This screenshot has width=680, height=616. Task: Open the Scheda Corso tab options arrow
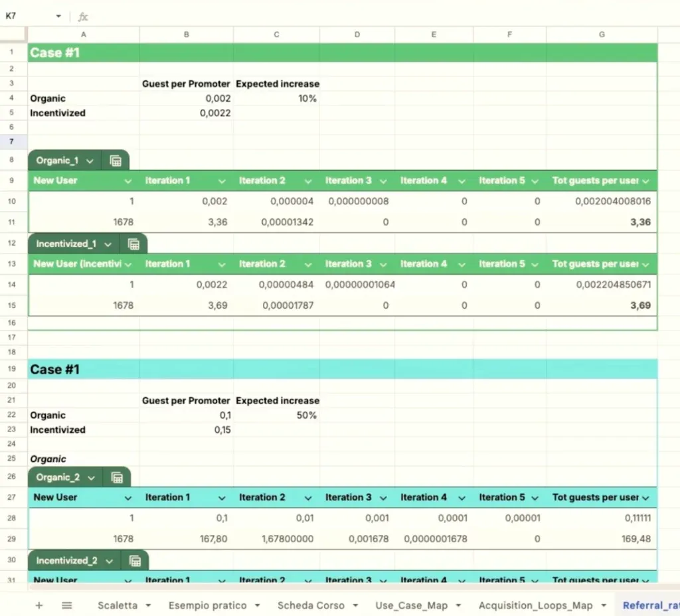pyautogui.click(x=356, y=605)
